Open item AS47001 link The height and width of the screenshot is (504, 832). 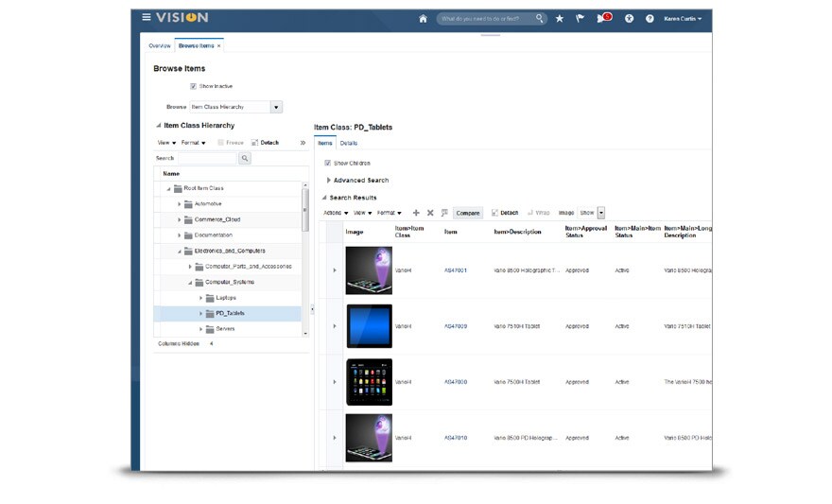coord(456,270)
